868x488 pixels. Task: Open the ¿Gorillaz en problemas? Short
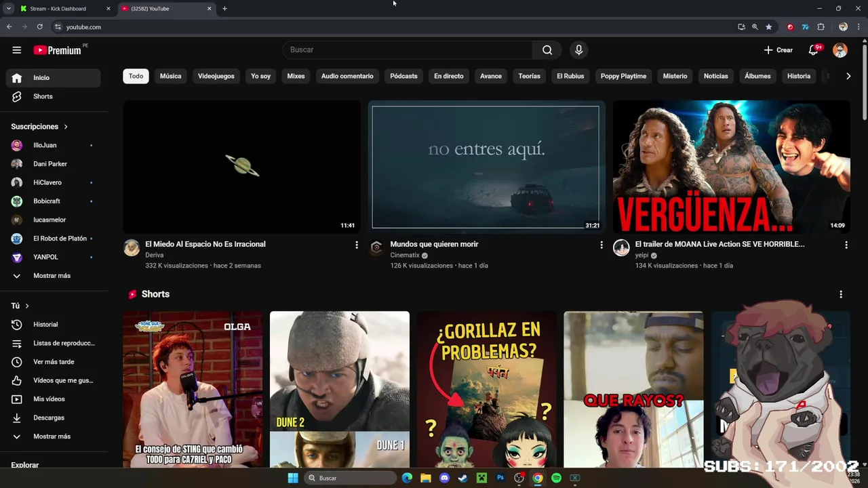[486, 390]
